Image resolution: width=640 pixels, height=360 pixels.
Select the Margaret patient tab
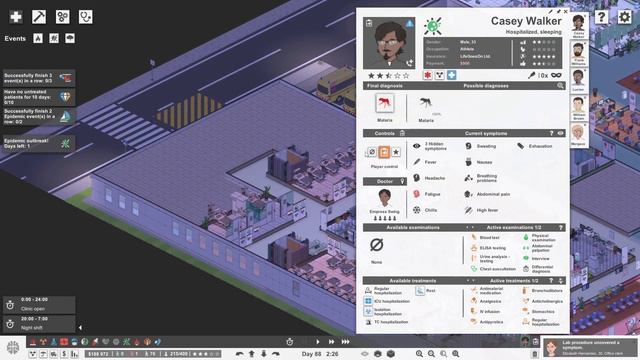tap(579, 135)
